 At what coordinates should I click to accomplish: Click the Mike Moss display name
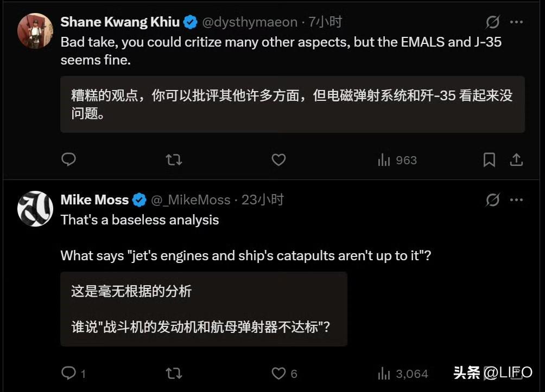point(94,200)
